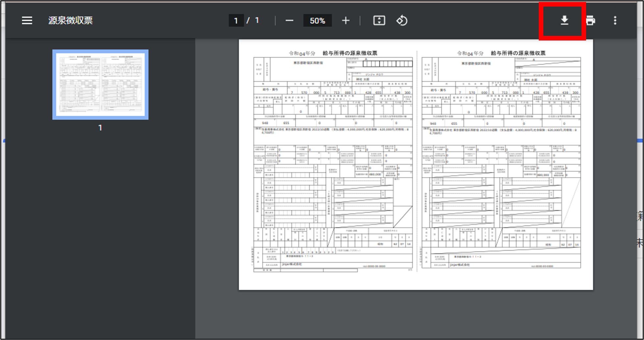Click the 給与・賞与 cell in left form
The width and height of the screenshot is (644, 340).
tap(270, 90)
